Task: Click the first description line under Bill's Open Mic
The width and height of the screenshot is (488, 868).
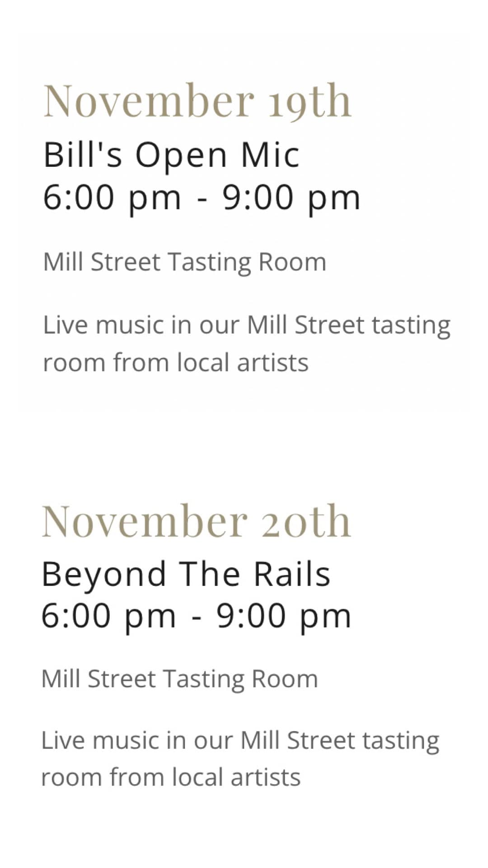Action: [246, 325]
